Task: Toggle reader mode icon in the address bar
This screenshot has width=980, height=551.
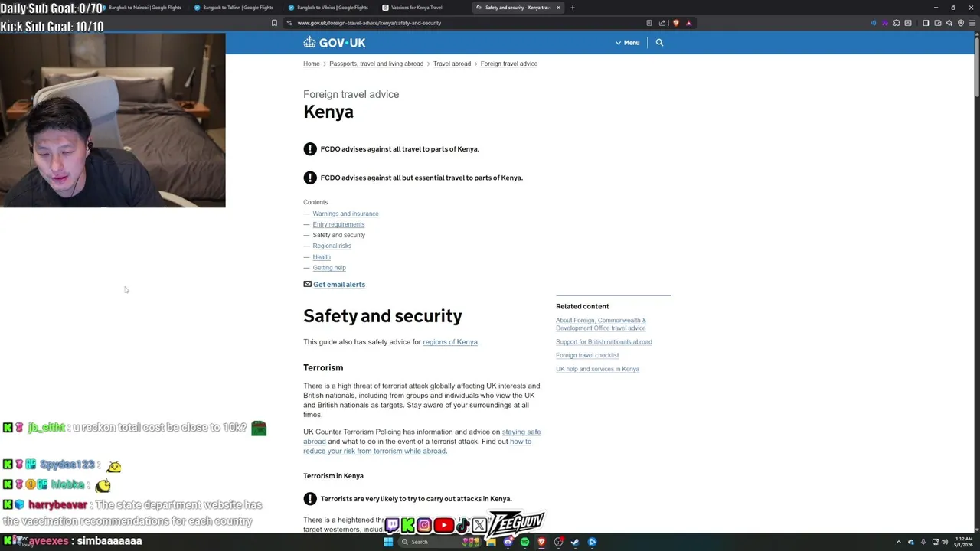Action: click(649, 23)
